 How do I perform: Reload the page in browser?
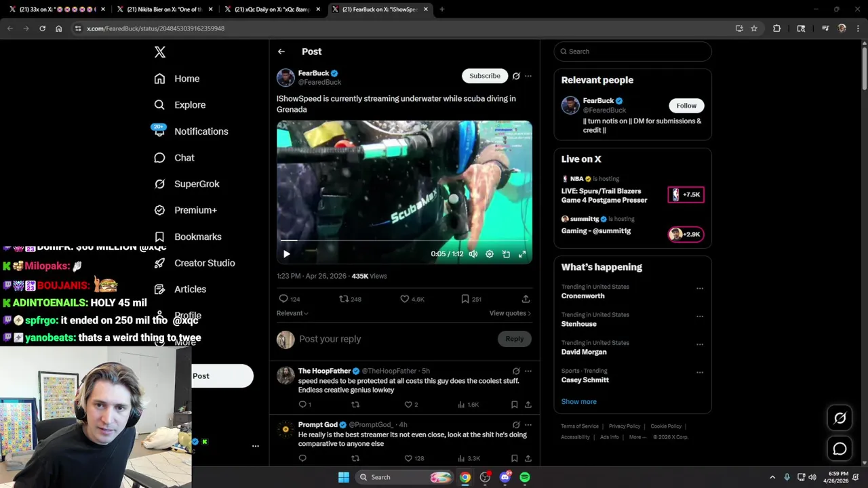(x=42, y=28)
